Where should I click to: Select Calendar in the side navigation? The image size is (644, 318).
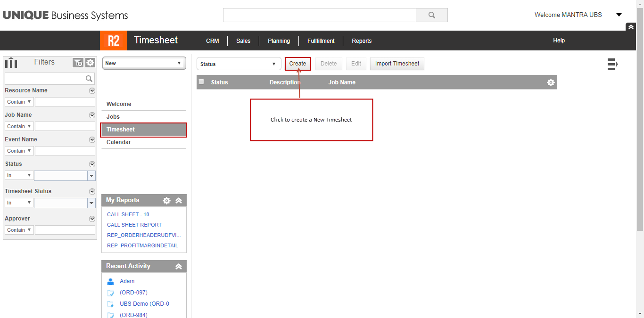click(119, 142)
